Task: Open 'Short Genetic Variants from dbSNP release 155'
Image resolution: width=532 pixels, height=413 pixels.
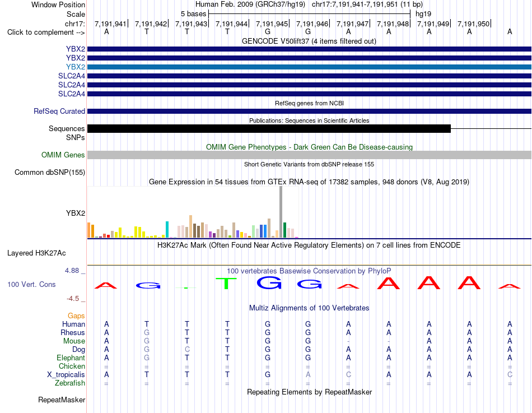Action: (309, 164)
